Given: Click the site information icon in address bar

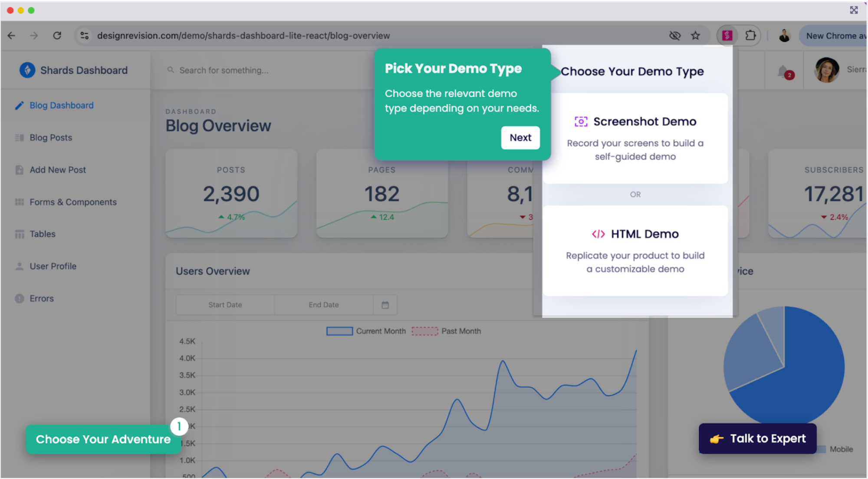Looking at the screenshot, I should [x=85, y=36].
